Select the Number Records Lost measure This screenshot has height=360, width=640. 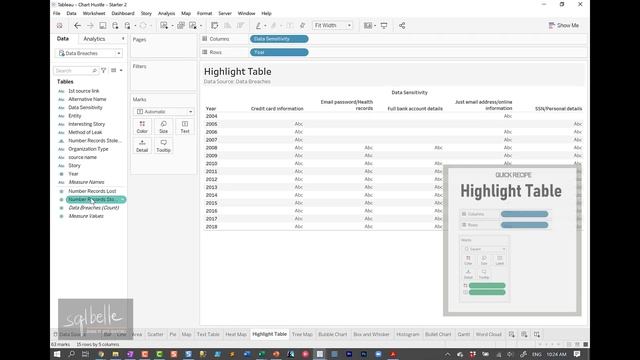[x=92, y=191]
